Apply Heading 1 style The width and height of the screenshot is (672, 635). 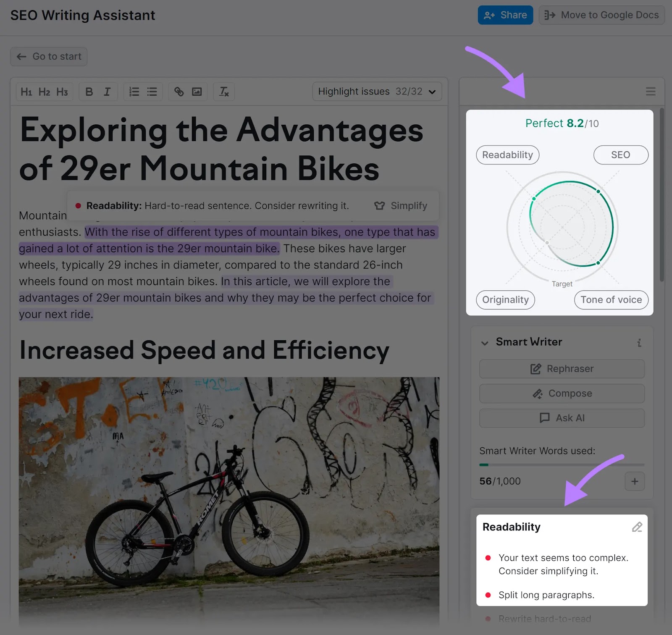[26, 92]
